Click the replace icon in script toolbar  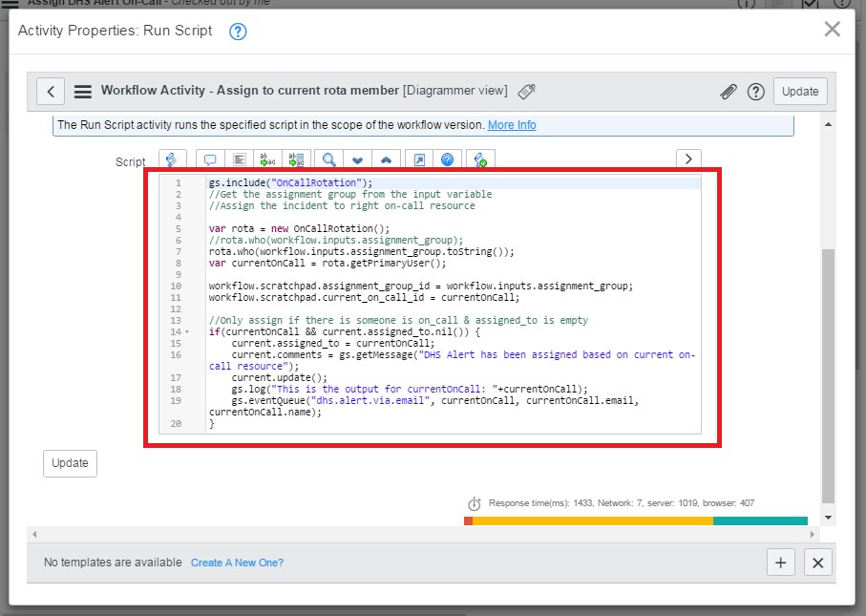click(268, 159)
